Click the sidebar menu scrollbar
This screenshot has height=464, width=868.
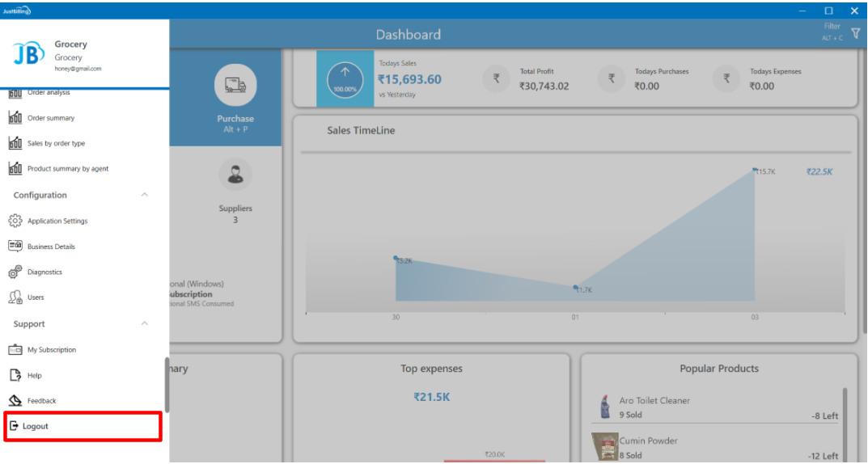click(167, 385)
